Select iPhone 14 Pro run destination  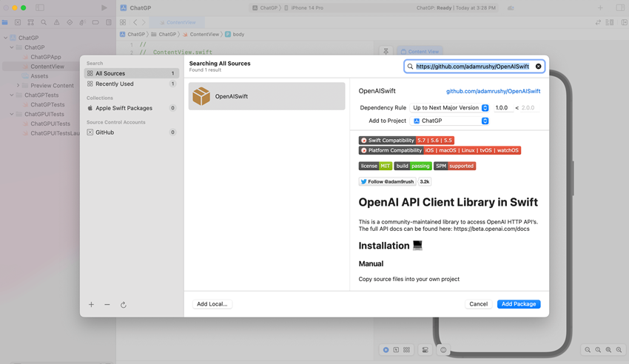303,7
